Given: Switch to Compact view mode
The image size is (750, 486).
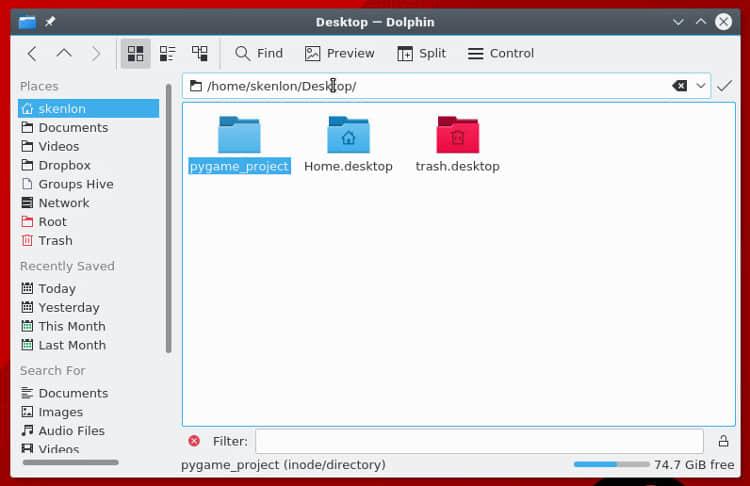Looking at the screenshot, I should click(168, 54).
